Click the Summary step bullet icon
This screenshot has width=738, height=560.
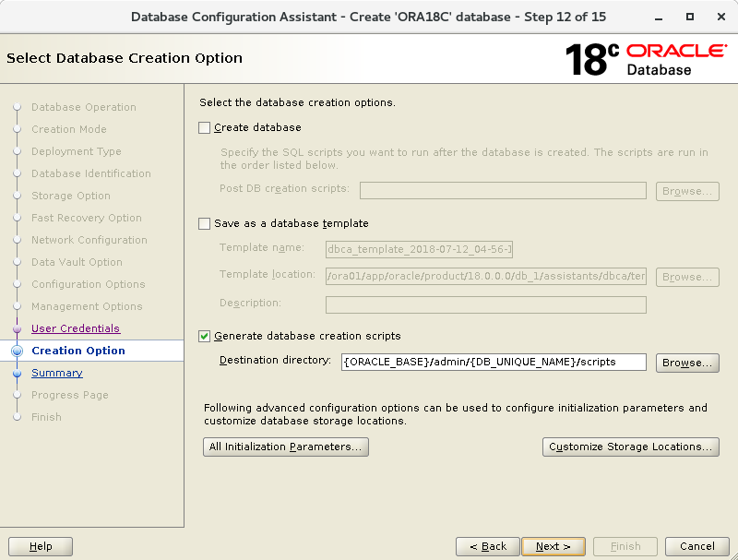[18, 373]
